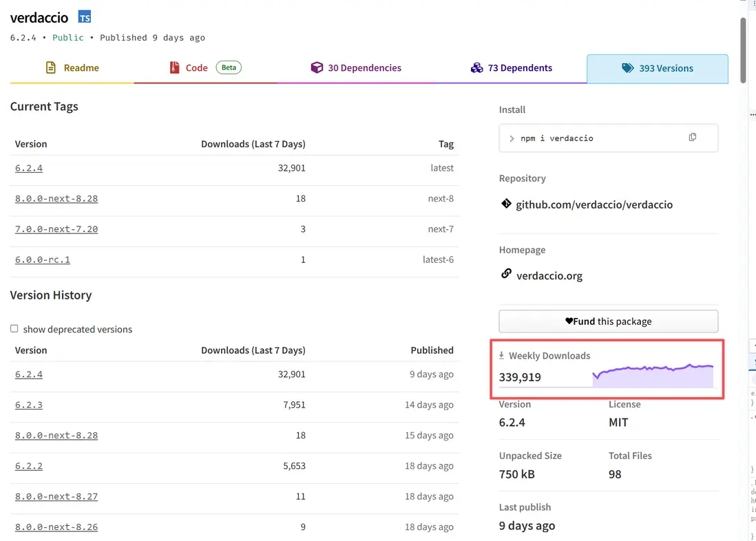Select version 6.2.3 in Version History
The height and width of the screenshot is (541, 756).
(29, 405)
